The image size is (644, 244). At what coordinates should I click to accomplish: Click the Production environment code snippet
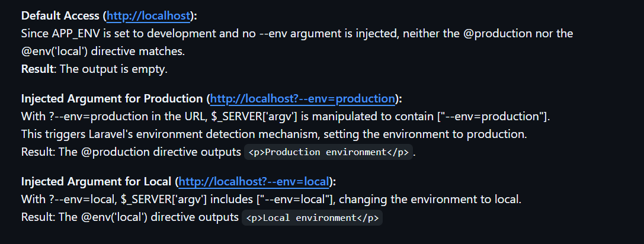[x=329, y=152]
